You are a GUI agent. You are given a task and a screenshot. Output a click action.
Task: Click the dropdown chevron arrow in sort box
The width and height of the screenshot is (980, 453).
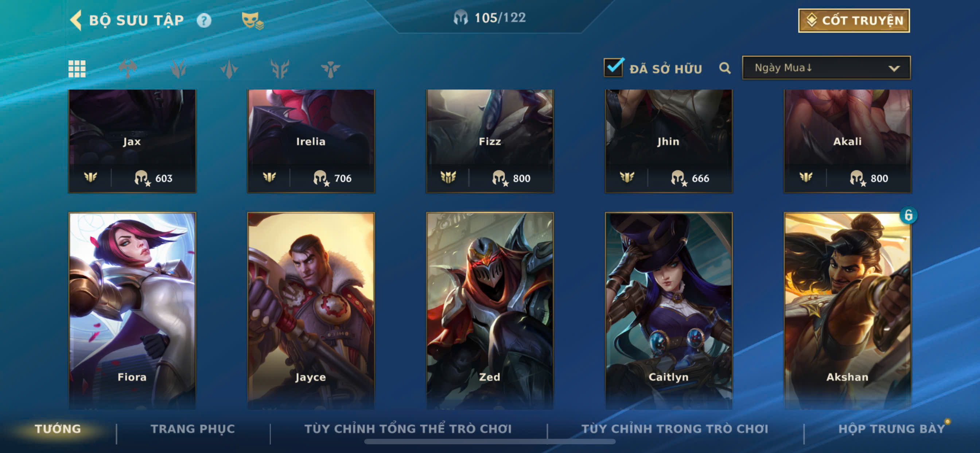894,69
